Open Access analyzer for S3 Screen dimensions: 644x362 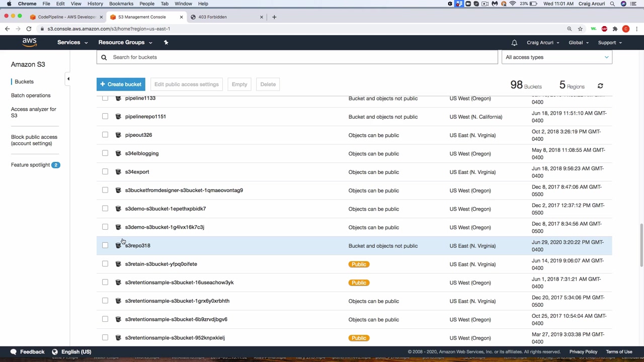34,112
